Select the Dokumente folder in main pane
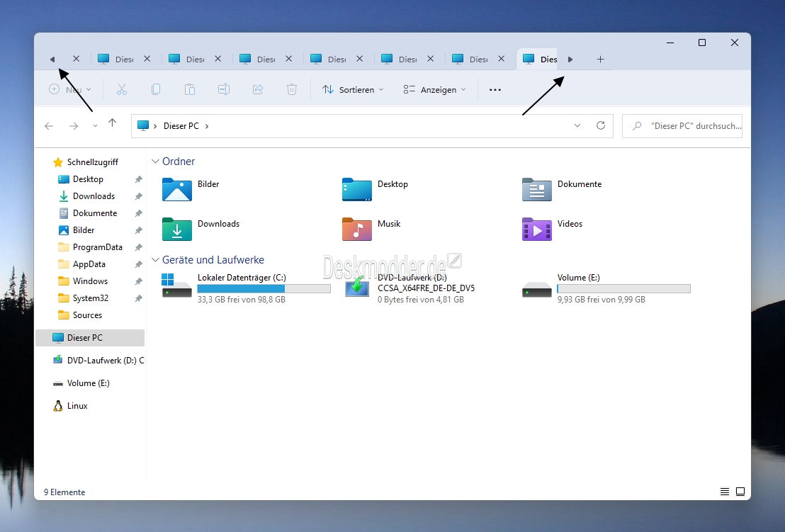 point(562,190)
